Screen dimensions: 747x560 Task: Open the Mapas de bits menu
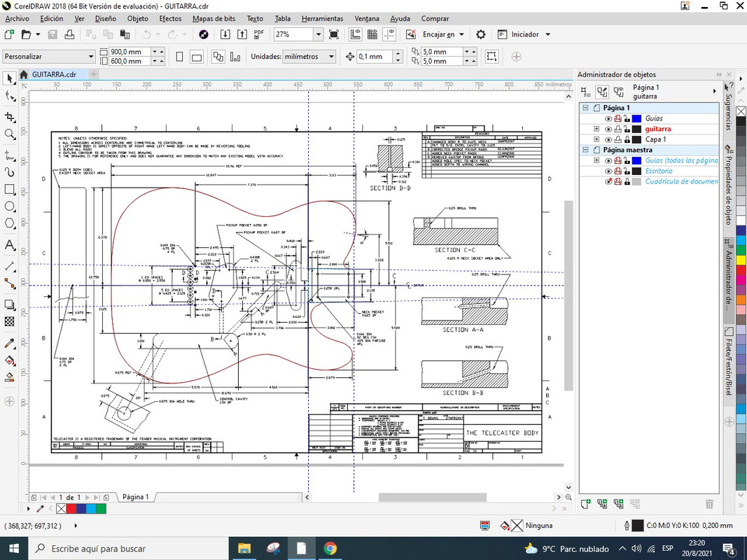[214, 18]
